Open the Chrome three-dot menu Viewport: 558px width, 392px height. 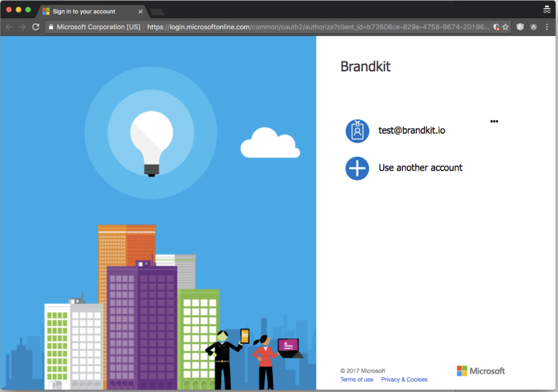547,27
